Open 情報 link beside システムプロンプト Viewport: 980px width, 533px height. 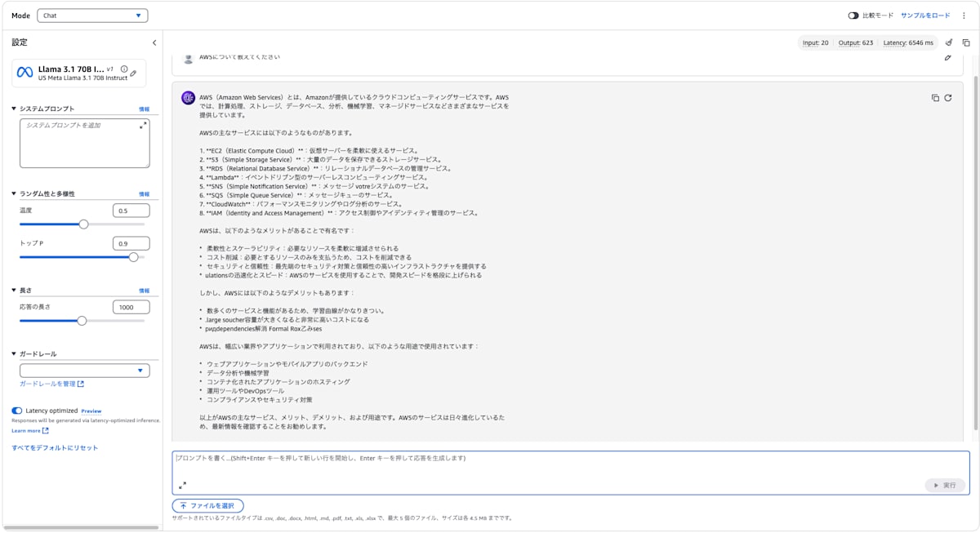[144, 109]
